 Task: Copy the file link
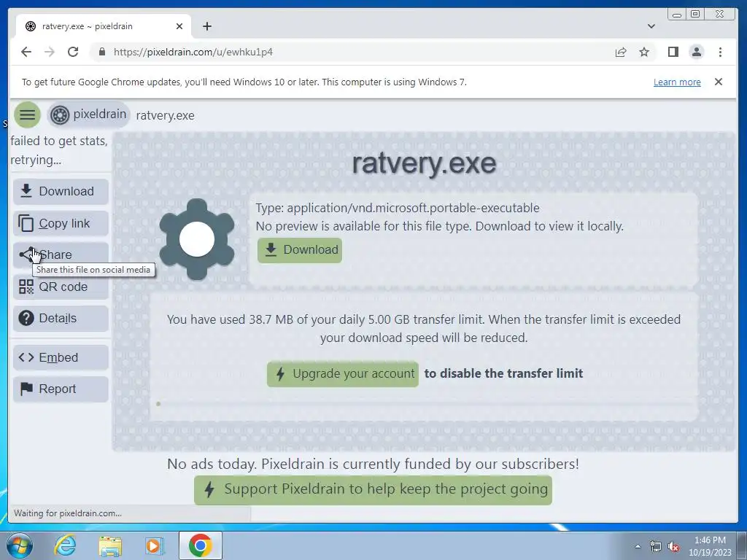(61, 223)
